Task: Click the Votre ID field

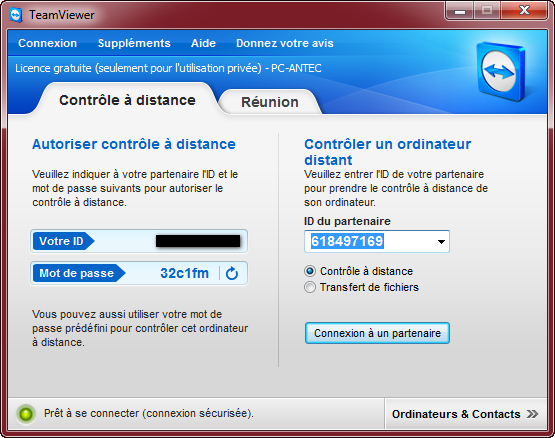Action: (139, 241)
